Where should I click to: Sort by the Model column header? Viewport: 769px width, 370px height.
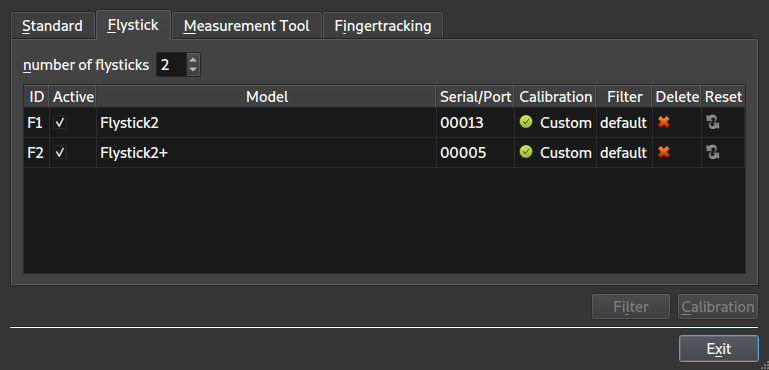coord(266,97)
